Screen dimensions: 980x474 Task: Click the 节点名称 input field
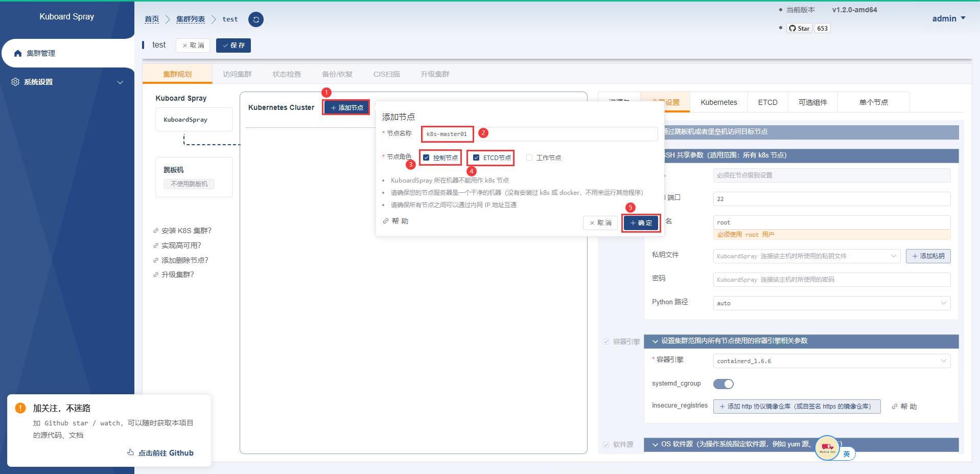[540, 134]
